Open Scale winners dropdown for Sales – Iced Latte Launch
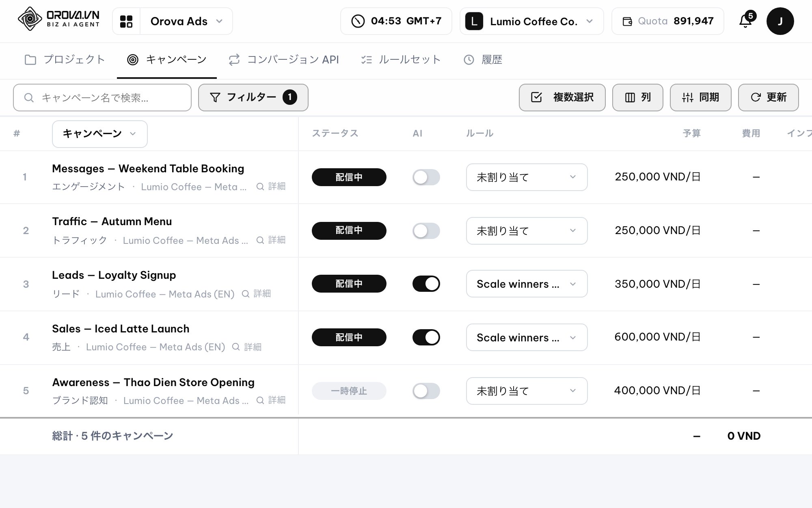The image size is (812, 508). [527, 337]
